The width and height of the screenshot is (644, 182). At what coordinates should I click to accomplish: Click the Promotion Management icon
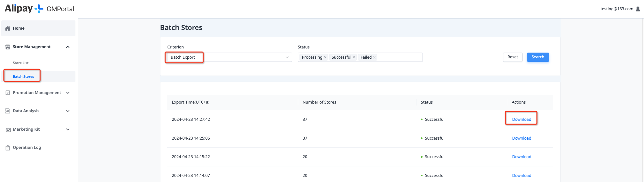tap(8, 93)
